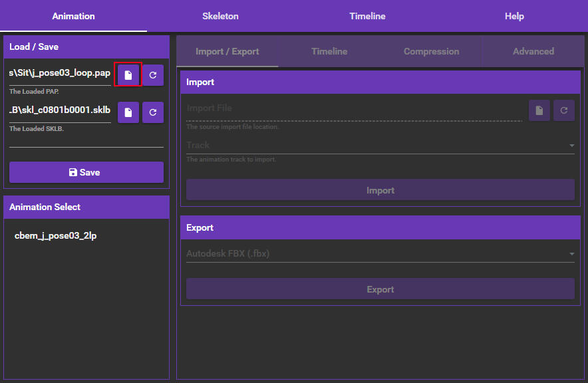Reload the loaded SKLB file
The image size is (588, 383).
point(153,112)
